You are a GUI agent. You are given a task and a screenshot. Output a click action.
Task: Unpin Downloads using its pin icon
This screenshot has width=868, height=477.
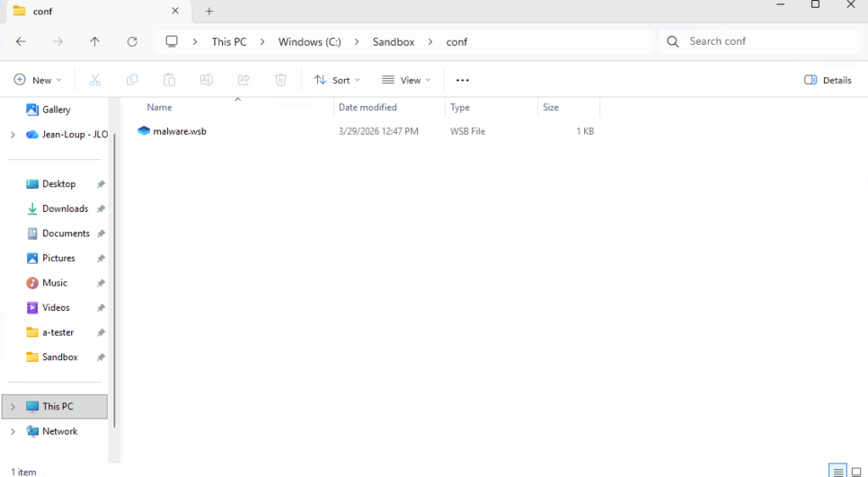[x=101, y=209]
